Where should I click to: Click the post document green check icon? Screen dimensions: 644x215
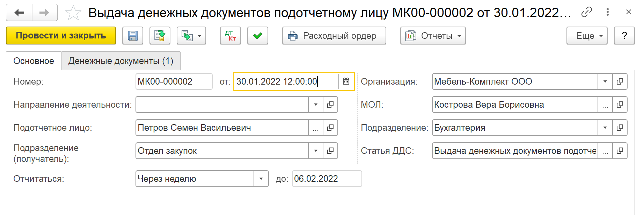tap(258, 36)
